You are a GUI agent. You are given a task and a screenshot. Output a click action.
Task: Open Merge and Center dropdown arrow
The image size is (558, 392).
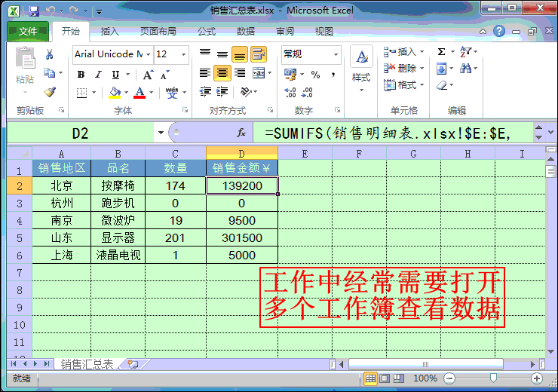pos(269,73)
